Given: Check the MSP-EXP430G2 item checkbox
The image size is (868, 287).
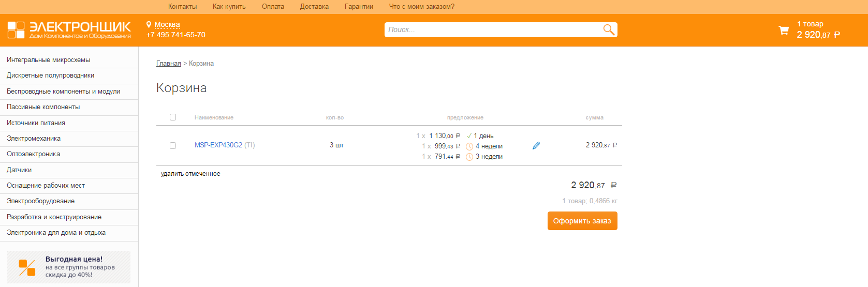Looking at the screenshot, I should [x=173, y=146].
